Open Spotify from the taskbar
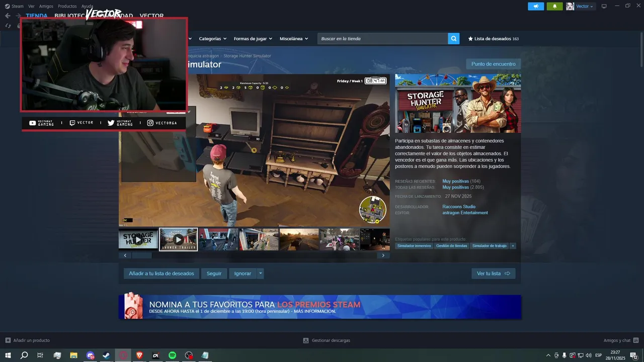644x362 pixels. click(x=172, y=355)
